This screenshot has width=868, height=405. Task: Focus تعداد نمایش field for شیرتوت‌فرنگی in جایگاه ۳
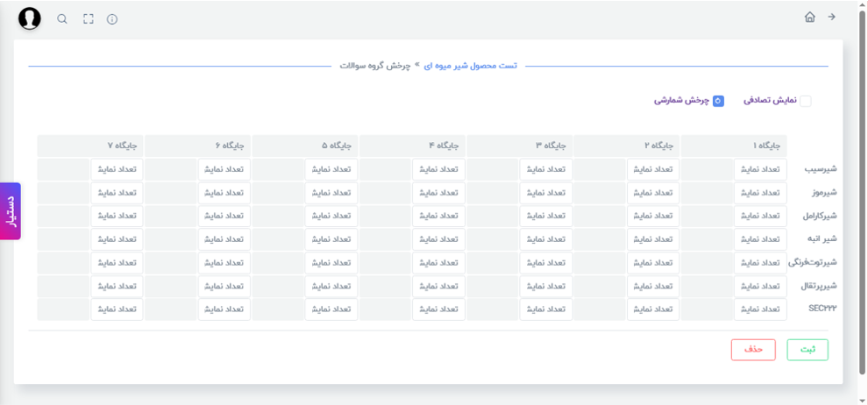[x=546, y=263]
